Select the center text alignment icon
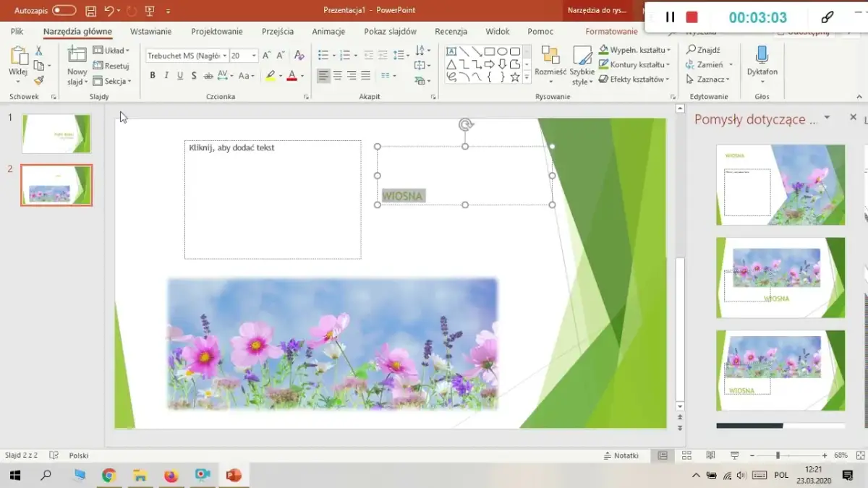 [x=337, y=74]
